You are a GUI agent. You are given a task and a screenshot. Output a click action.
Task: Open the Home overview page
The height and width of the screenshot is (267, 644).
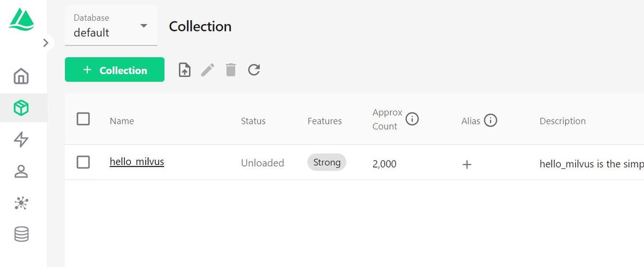21,76
